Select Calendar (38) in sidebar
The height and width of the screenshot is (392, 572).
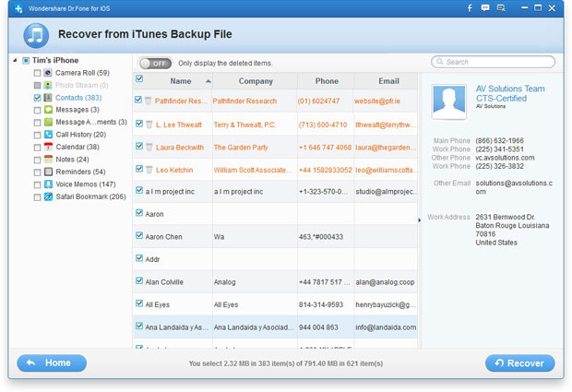coord(77,147)
